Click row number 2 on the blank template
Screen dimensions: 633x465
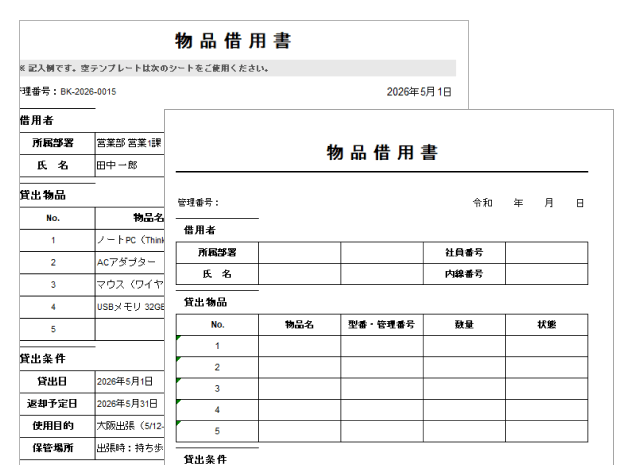click(217, 367)
